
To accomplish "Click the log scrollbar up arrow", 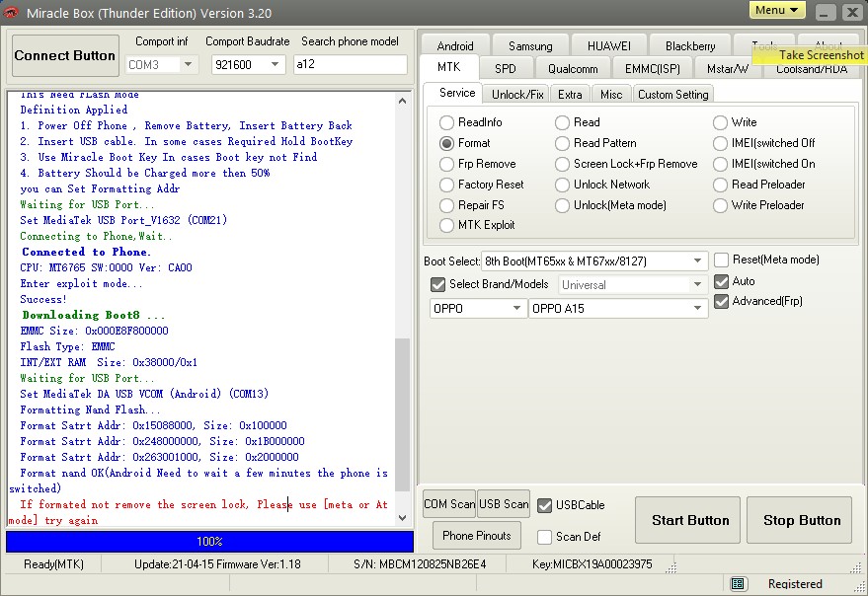I will tap(403, 101).
